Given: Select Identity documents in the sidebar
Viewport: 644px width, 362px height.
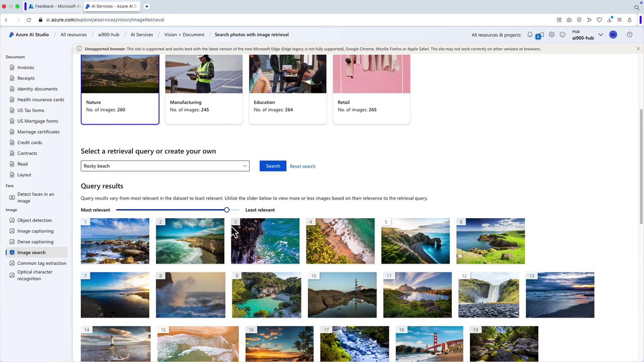Looking at the screenshot, I should pos(37,89).
